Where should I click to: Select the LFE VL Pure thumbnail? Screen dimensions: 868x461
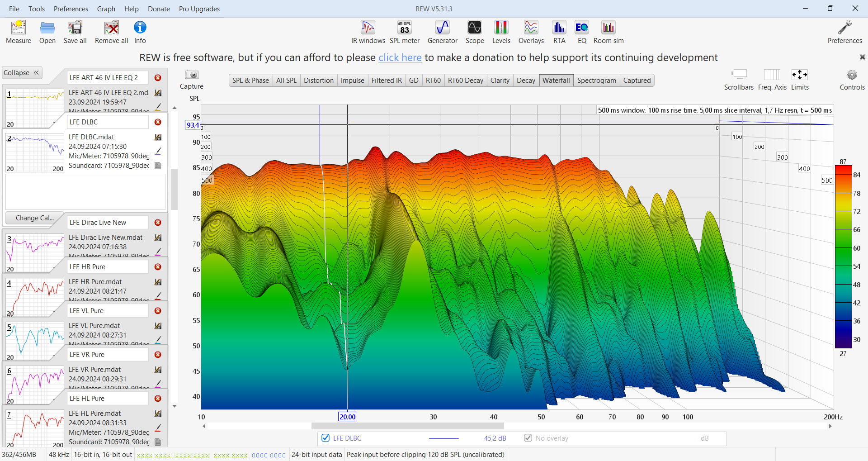coord(35,341)
